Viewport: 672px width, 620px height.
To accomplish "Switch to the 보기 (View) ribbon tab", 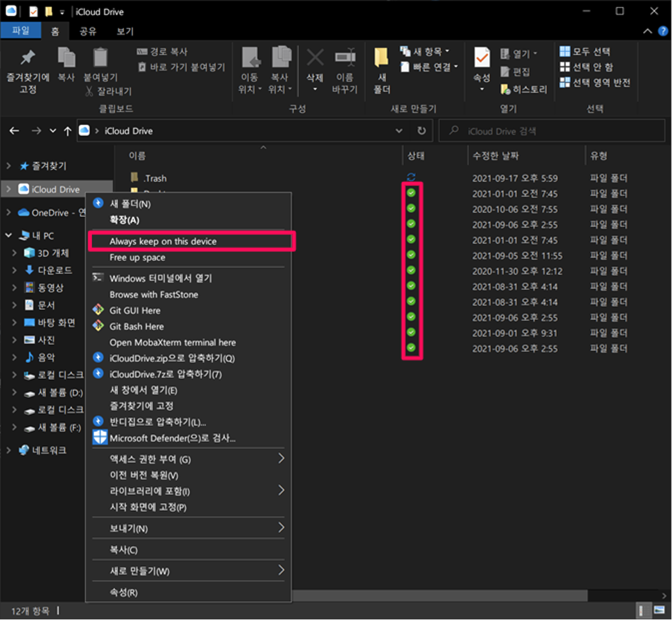I will (x=125, y=31).
